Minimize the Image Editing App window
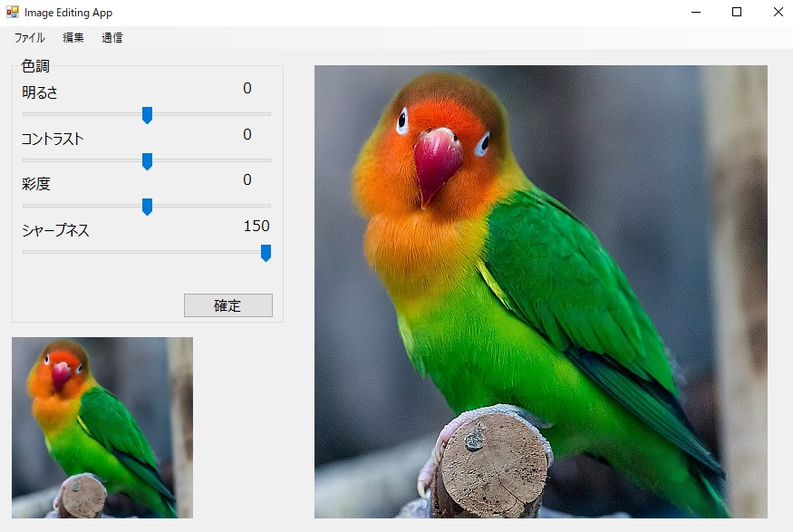The width and height of the screenshot is (793, 532). tap(696, 12)
